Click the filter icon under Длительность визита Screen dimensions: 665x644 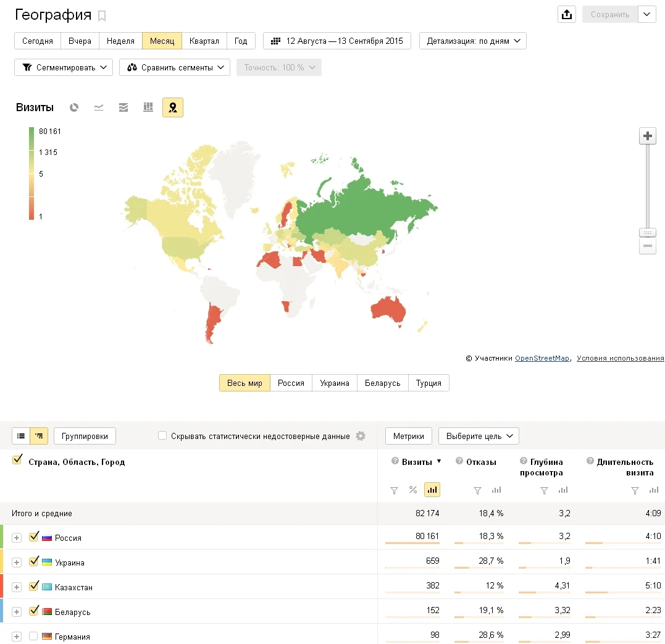[x=635, y=490]
